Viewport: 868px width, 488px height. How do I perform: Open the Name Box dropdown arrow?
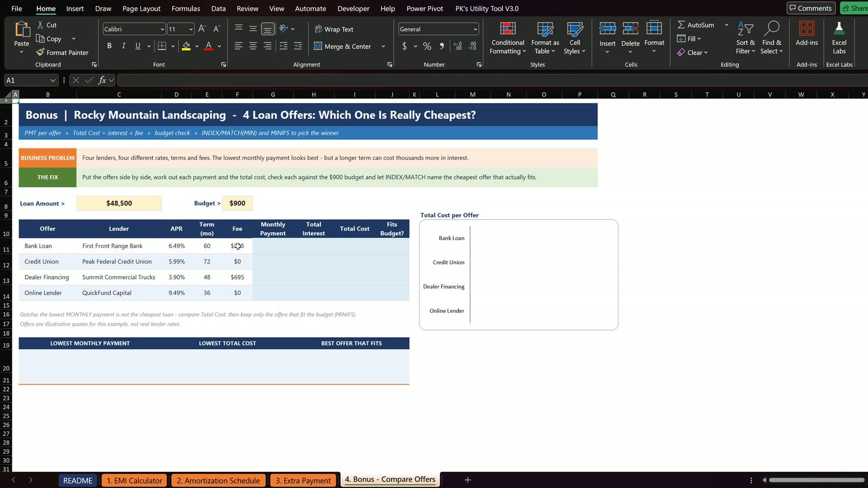(53, 80)
